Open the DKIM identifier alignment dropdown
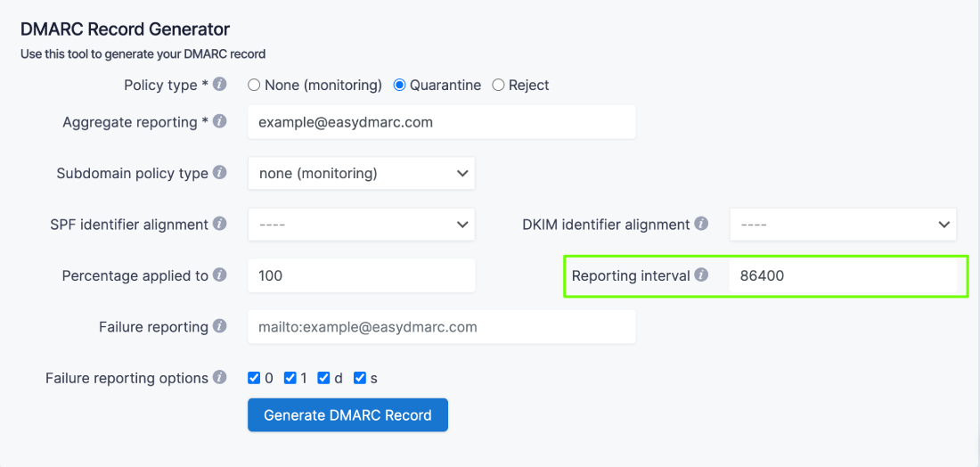 point(843,225)
